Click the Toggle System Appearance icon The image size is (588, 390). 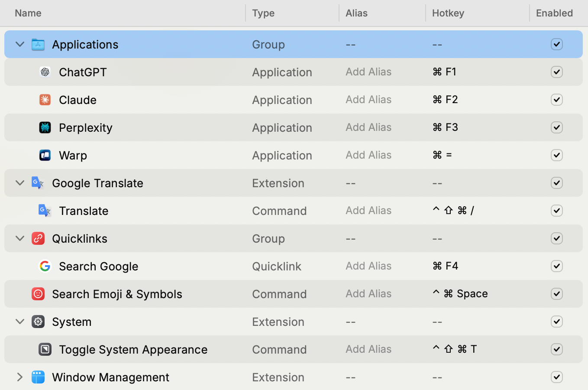[x=45, y=349]
